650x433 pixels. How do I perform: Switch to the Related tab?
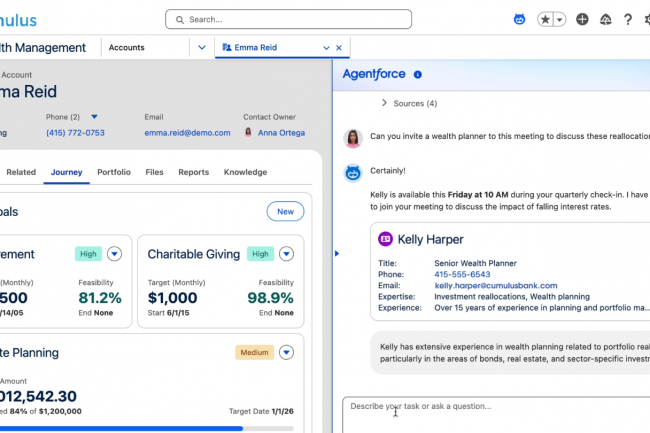click(21, 172)
